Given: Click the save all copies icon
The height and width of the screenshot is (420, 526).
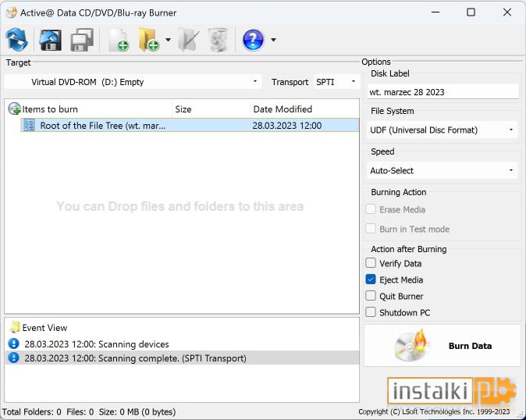Looking at the screenshot, I should (x=82, y=40).
